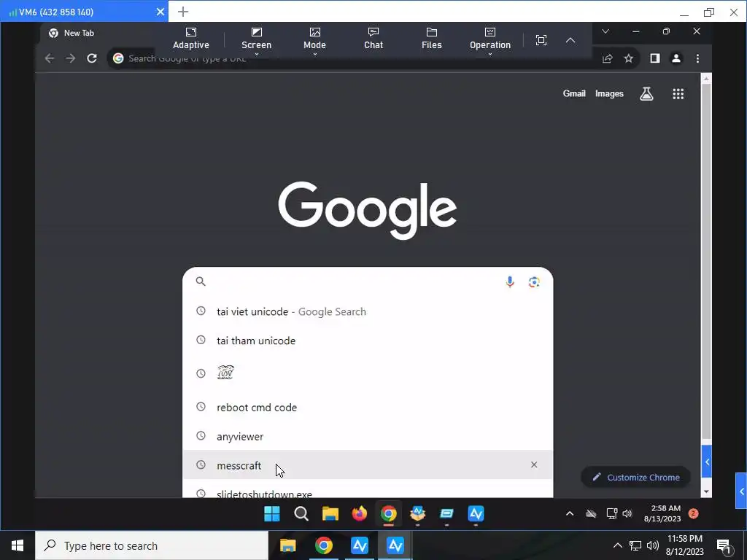Image resolution: width=747 pixels, height=560 pixels.
Task: Select suggestion 'reboot cmd code'
Action: click(x=368, y=408)
